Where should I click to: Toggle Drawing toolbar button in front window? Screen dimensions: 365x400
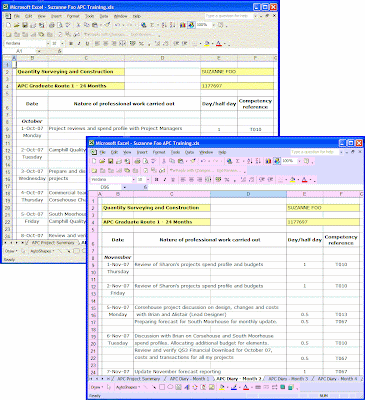point(277,161)
